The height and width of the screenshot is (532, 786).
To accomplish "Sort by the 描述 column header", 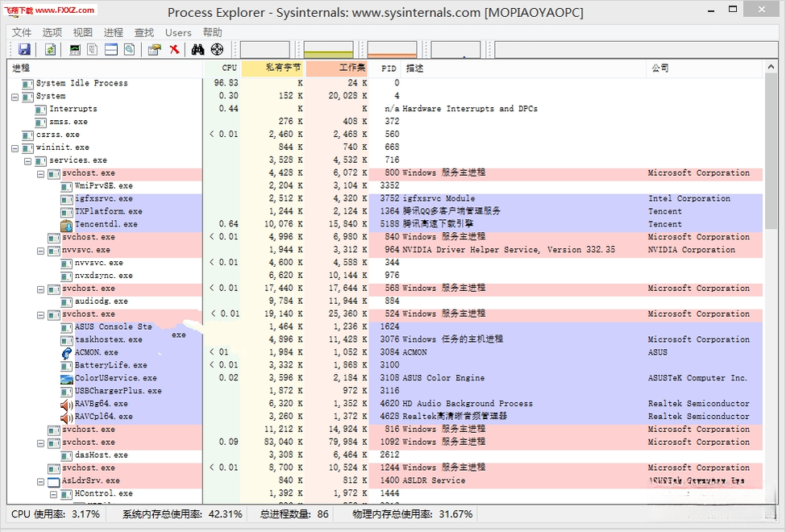I will click(524, 69).
